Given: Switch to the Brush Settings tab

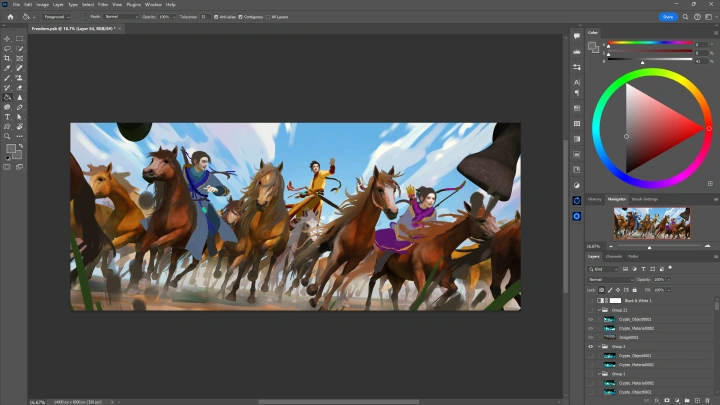Looking at the screenshot, I should click(x=645, y=199).
